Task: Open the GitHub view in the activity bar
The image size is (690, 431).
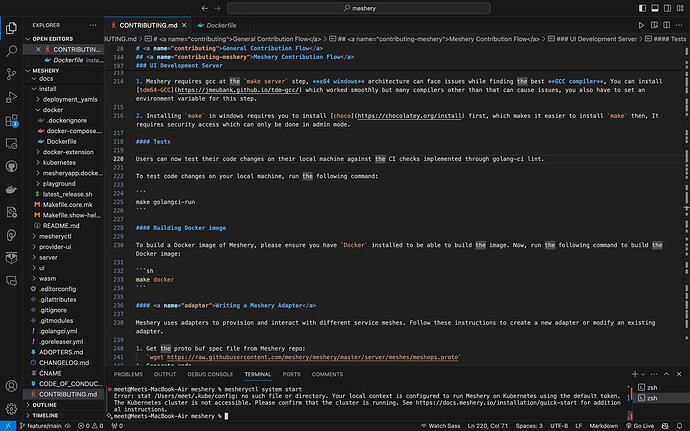Action: coord(11,166)
